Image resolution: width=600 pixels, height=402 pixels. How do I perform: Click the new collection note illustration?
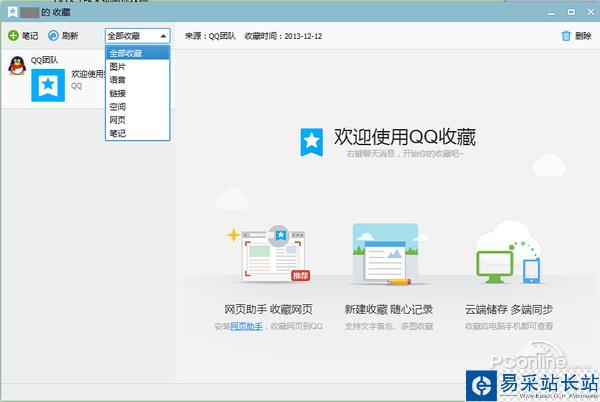tap(386, 254)
